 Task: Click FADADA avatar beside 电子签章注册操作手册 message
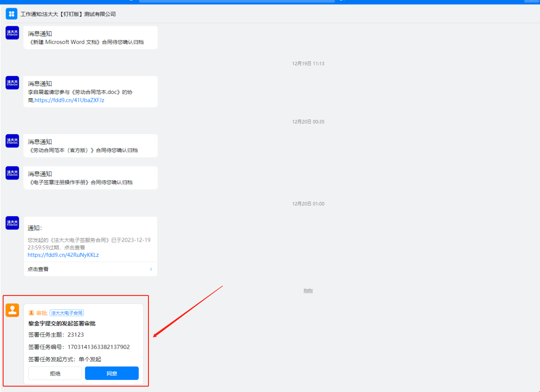click(12, 173)
